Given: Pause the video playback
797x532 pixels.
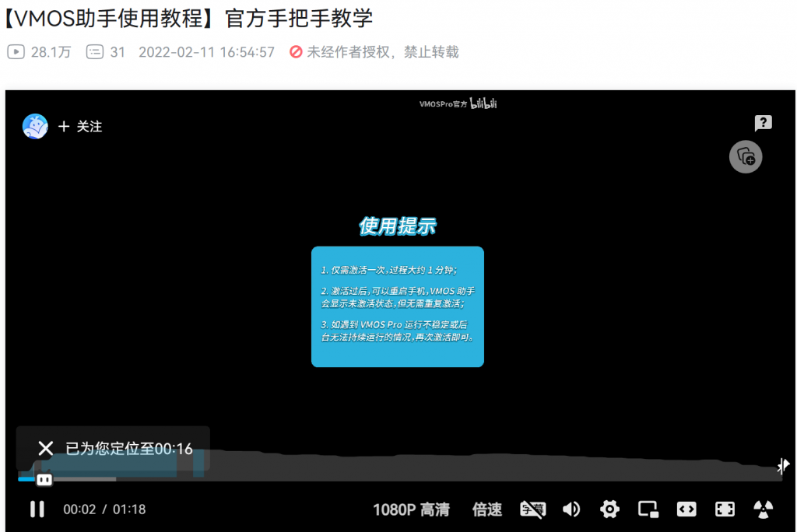Looking at the screenshot, I should (x=37, y=509).
